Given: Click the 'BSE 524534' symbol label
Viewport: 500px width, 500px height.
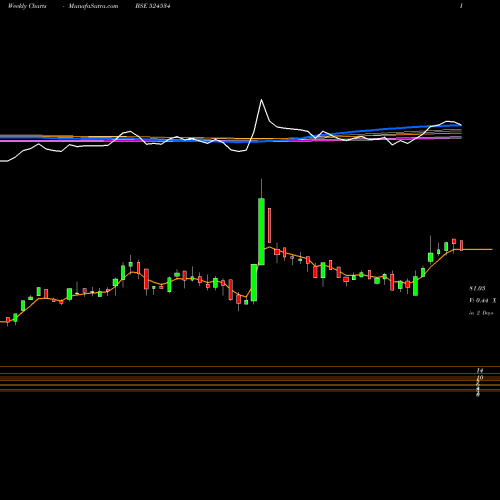Looking at the screenshot, I should tap(153, 6).
